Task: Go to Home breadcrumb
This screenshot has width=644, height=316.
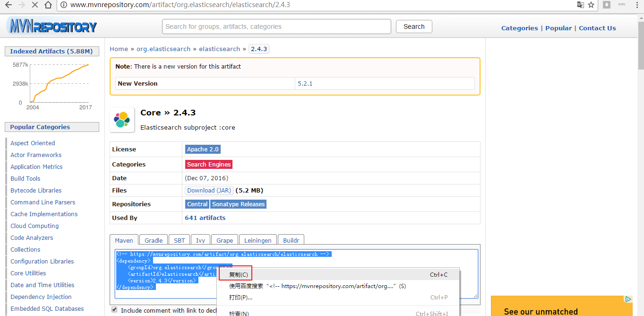Action: pyautogui.click(x=119, y=49)
